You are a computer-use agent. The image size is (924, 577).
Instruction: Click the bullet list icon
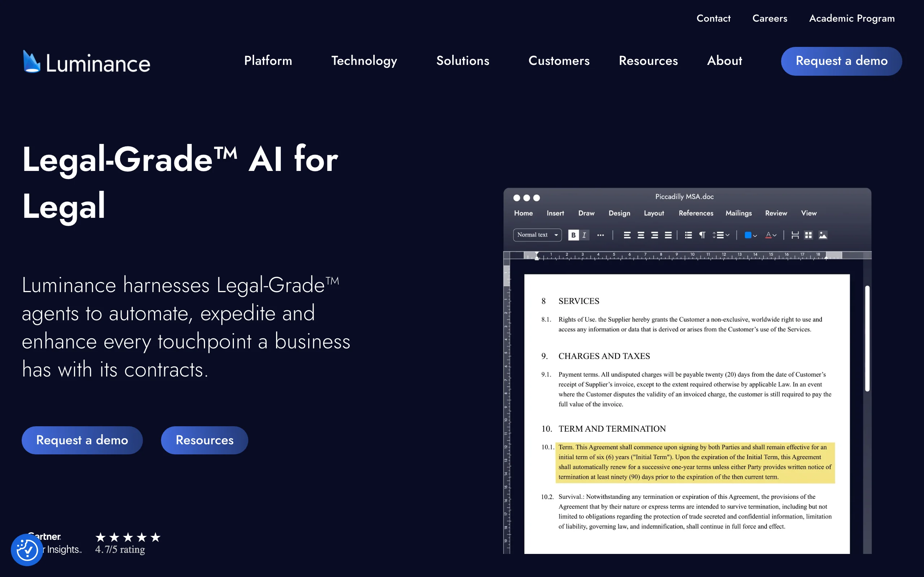[688, 235]
